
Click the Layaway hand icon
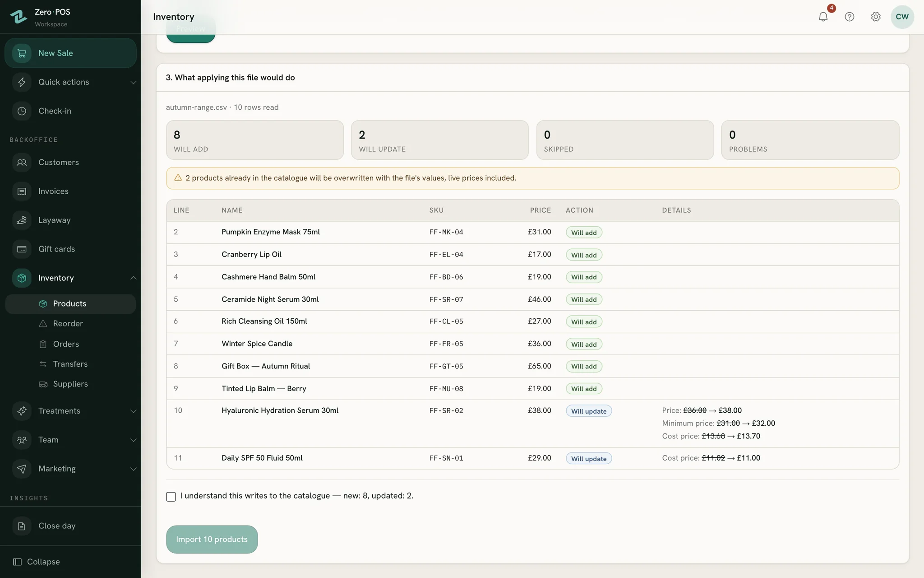coord(22,220)
